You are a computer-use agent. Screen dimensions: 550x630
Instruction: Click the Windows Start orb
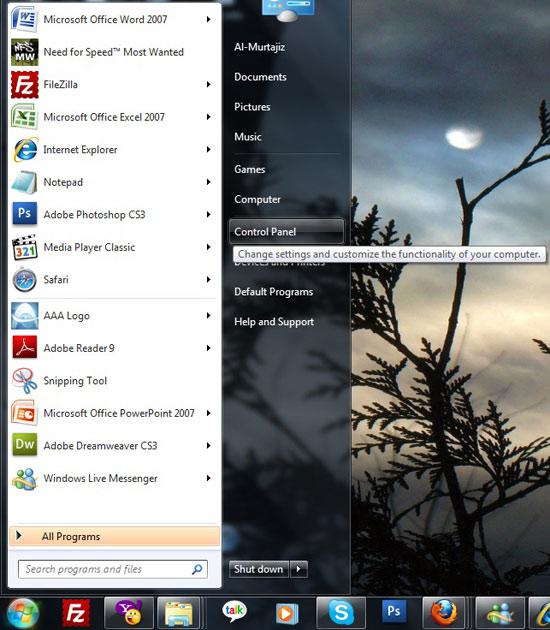tap(23, 614)
